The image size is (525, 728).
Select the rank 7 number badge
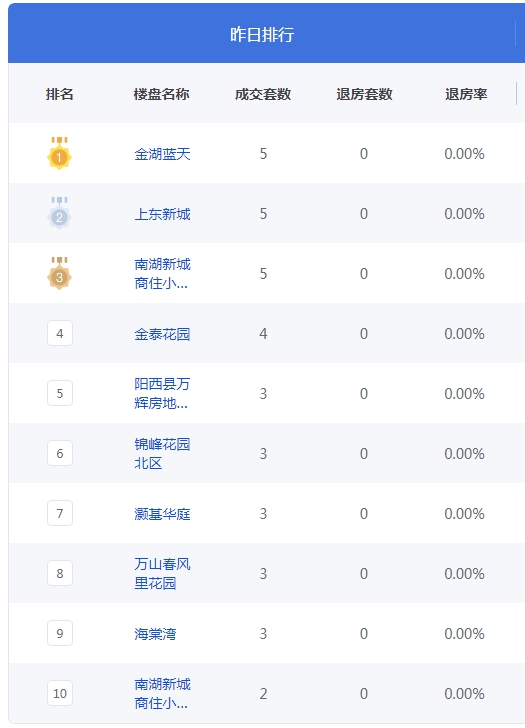click(60, 513)
